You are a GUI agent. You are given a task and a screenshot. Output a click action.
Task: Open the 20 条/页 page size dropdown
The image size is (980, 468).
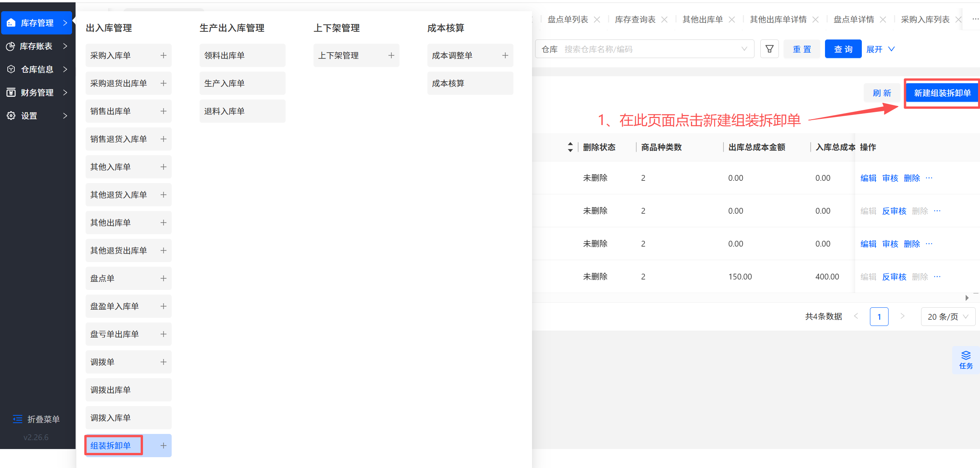pyautogui.click(x=948, y=317)
